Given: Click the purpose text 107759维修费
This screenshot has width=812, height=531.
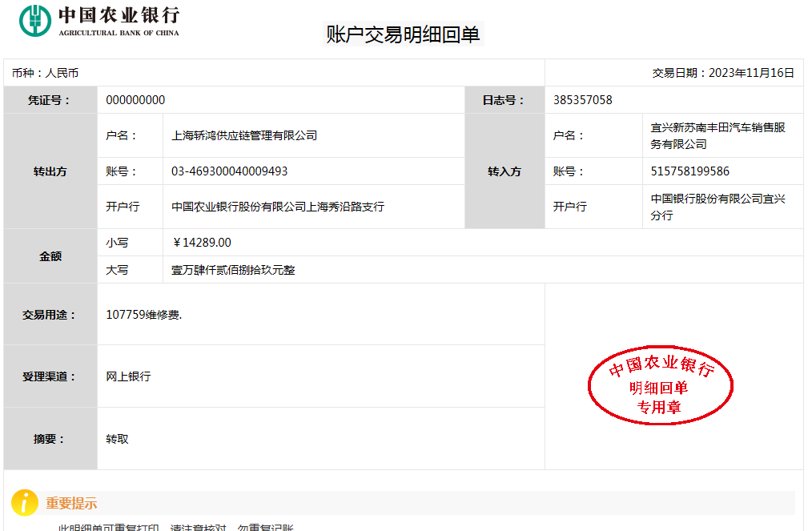Looking at the screenshot, I should 143,315.
